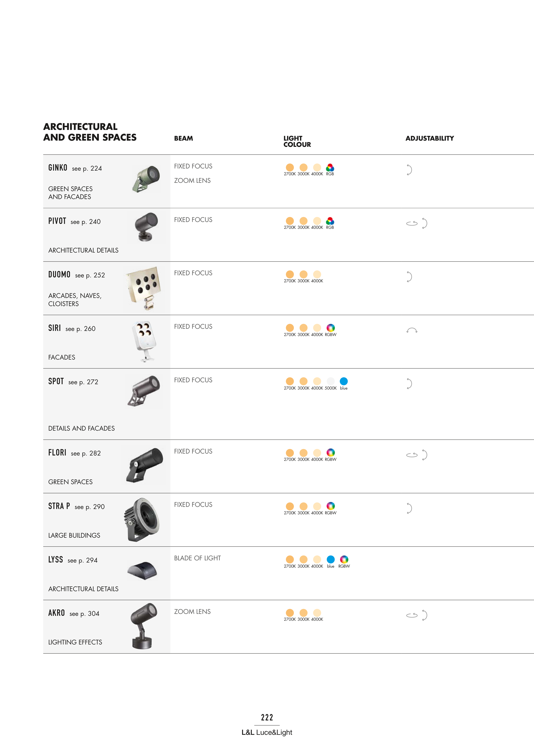Click the horizontal rotation icon in the FLORI row
The image size is (534, 756).
pyautogui.click(x=412, y=455)
